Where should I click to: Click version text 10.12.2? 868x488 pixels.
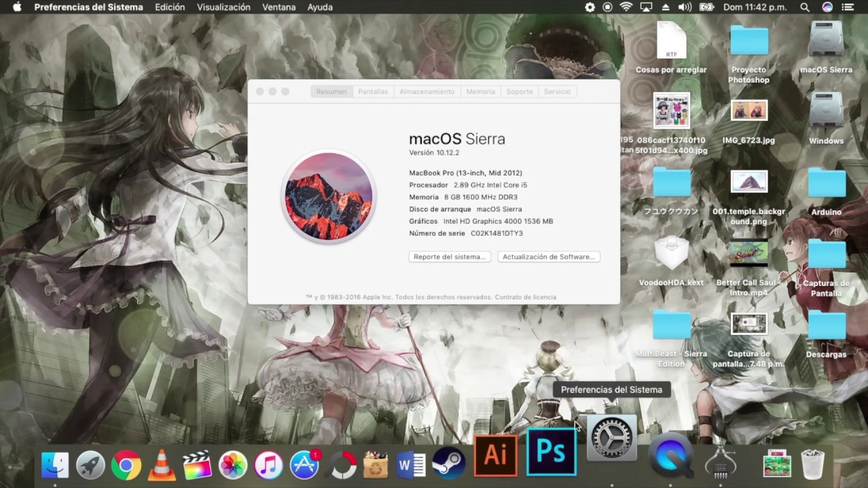point(434,152)
